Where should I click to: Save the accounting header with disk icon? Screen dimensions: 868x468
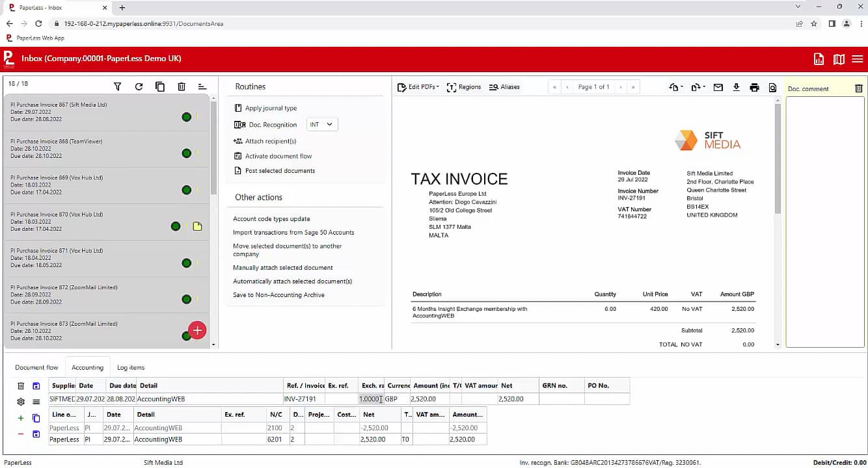click(36, 386)
